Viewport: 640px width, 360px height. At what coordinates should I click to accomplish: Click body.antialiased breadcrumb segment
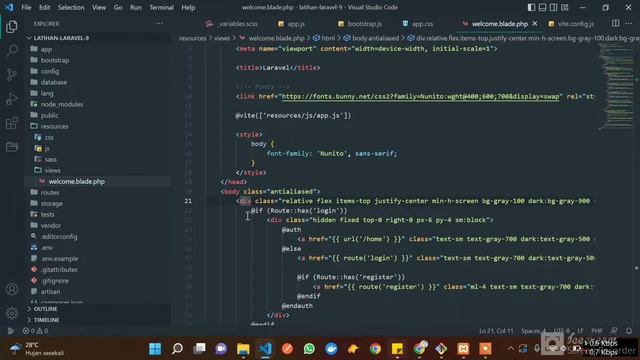coord(371,38)
